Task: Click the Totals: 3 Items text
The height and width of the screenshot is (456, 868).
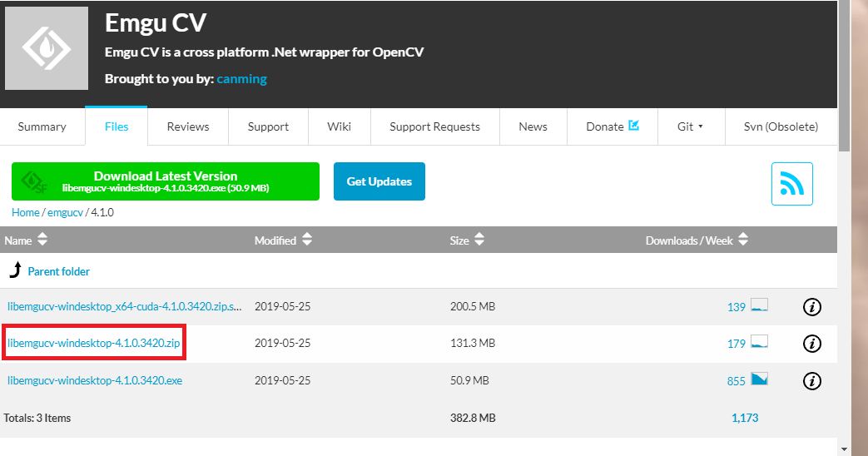Action: (x=37, y=418)
